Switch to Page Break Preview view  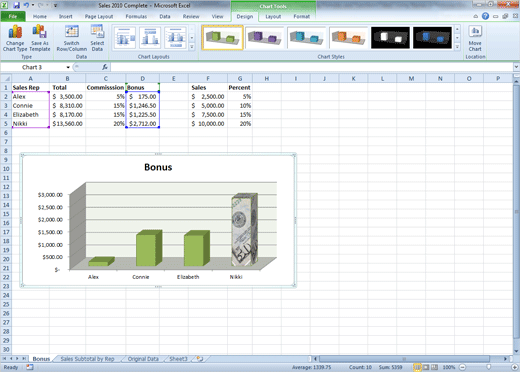[434, 367]
